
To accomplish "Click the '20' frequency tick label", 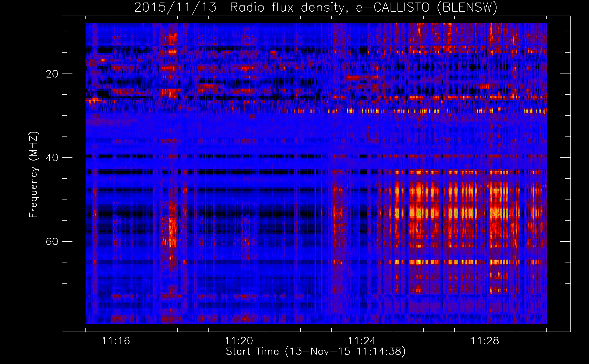I will pyautogui.click(x=52, y=74).
